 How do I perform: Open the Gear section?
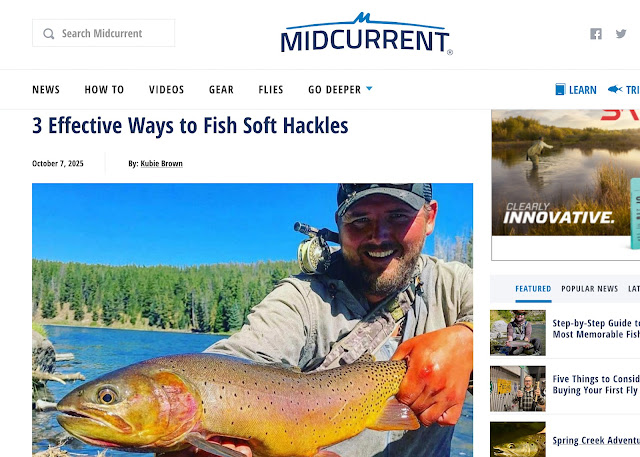221,90
